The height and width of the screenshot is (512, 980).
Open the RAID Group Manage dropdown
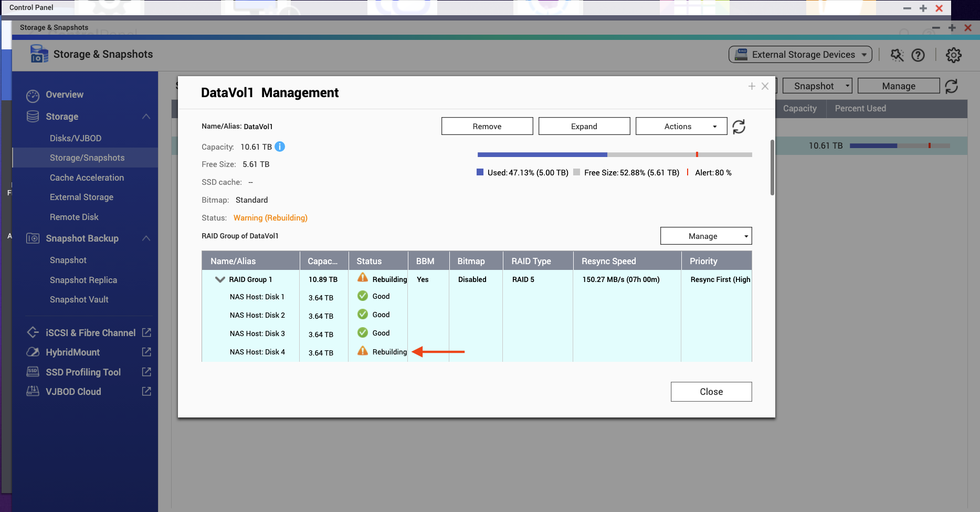click(x=705, y=236)
